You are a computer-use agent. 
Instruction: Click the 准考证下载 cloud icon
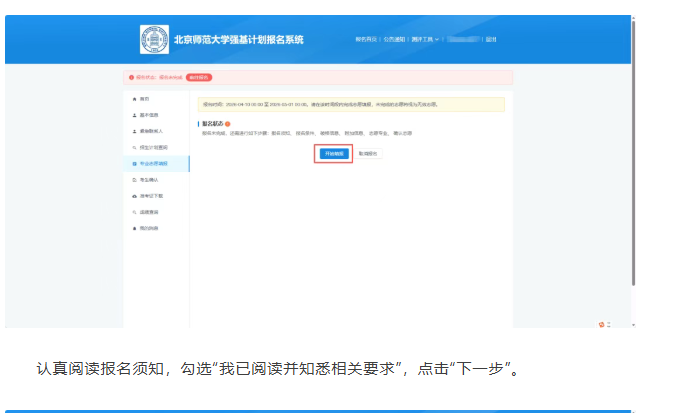(x=134, y=195)
